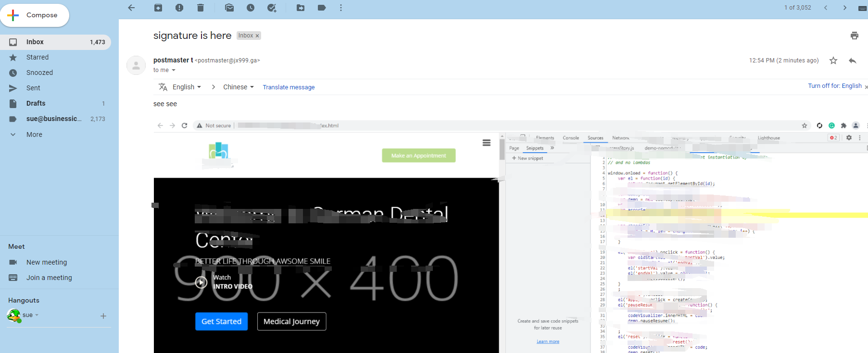
Task: Reply to postmaster's email
Action: click(852, 61)
